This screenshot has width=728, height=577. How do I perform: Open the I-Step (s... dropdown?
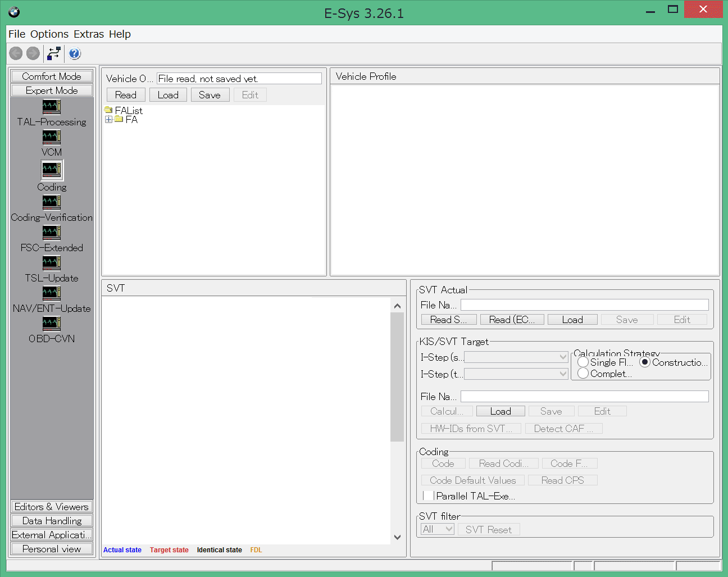tap(516, 357)
